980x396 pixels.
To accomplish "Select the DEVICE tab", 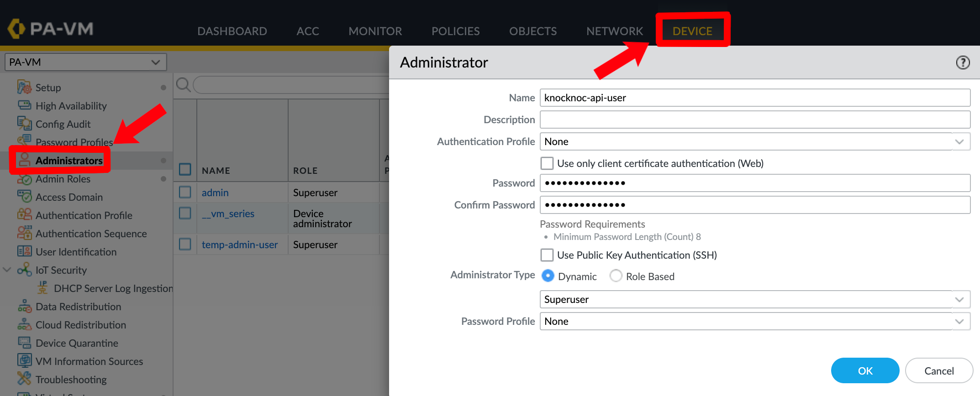I will coord(692,31).
